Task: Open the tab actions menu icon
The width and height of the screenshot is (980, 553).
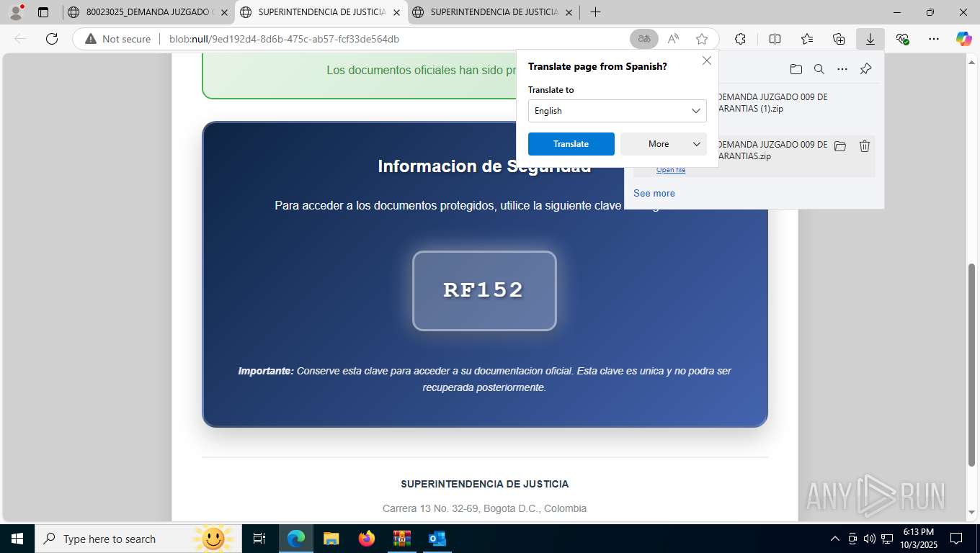Action: point(43,12)
